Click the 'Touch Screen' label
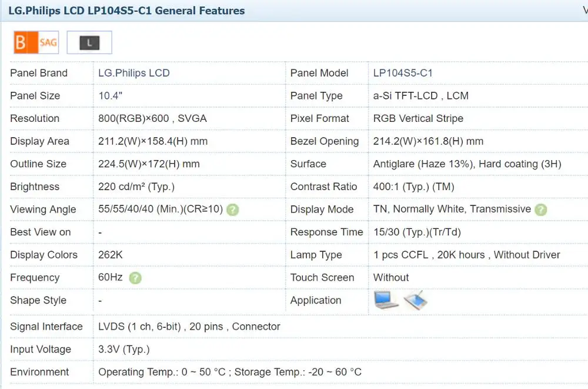This screenshot has width=588, height=389. 322,278
